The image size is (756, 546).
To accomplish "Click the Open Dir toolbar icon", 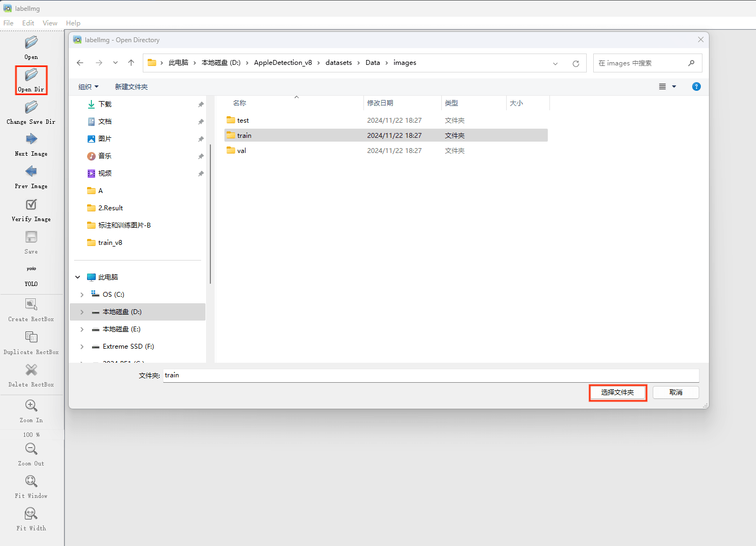I will pos(31,75).
